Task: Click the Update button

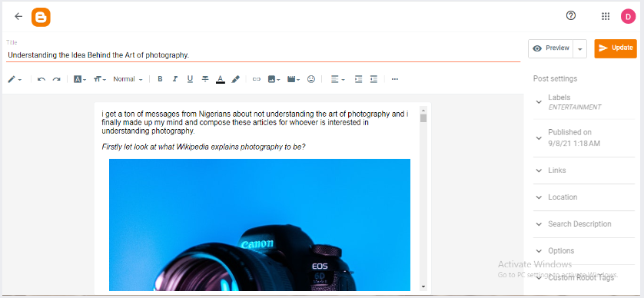Action: [x=616, y=48]
